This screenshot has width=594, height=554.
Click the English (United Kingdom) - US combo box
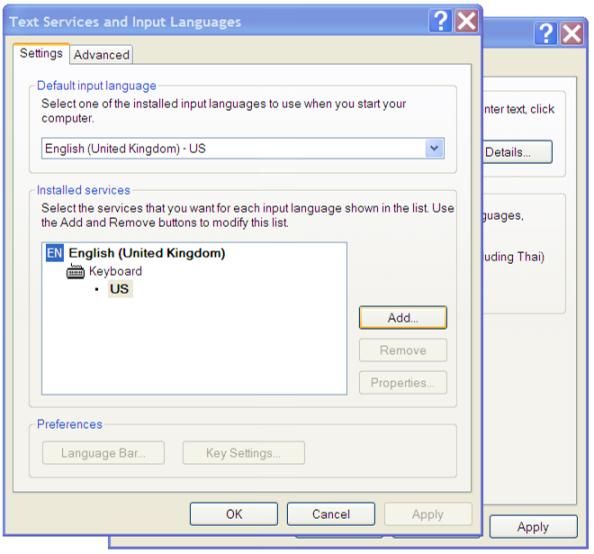242,148
